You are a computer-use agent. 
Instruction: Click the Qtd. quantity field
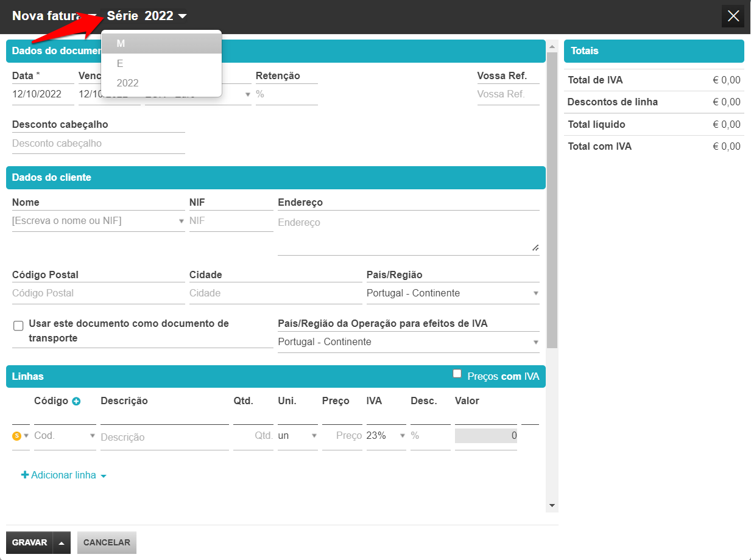coord(253,436)
